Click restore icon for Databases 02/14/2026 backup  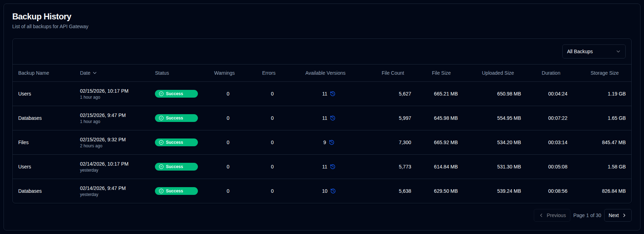tap(333, 191)
